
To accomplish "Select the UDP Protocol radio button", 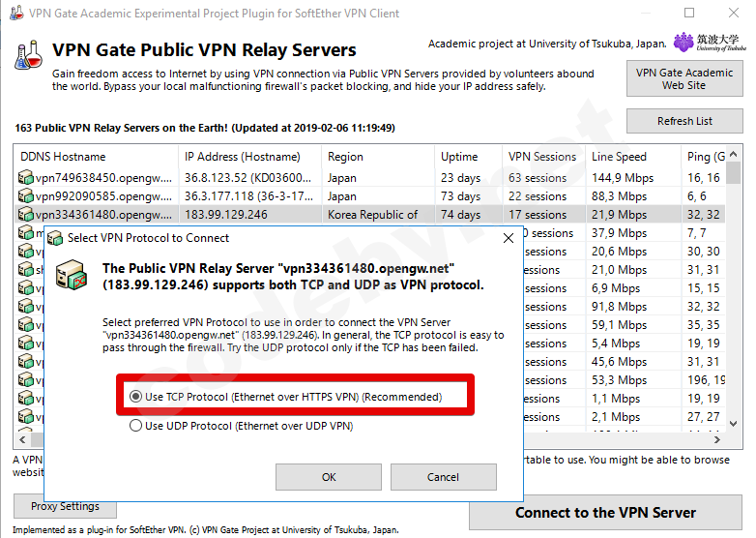I will tap(136, 426).
